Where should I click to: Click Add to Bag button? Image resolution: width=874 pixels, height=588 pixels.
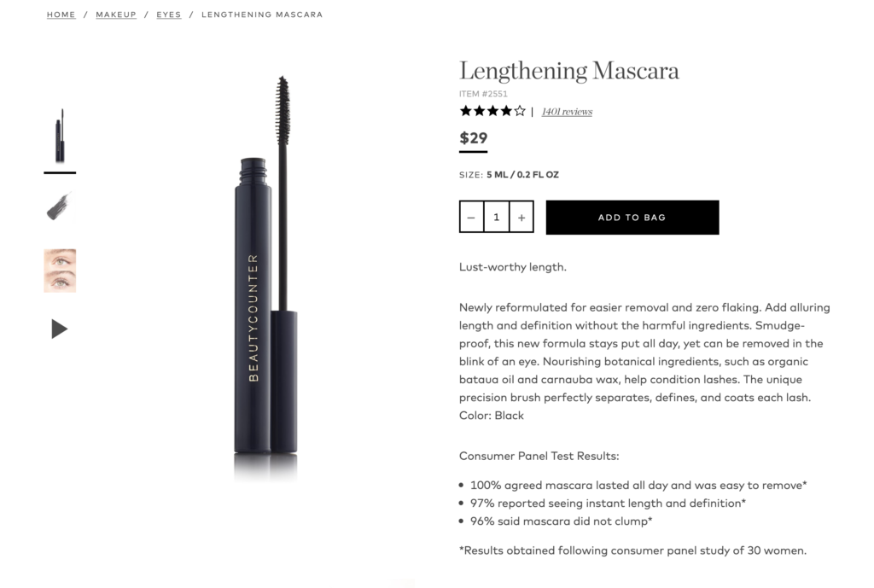(x=632, y=218)
